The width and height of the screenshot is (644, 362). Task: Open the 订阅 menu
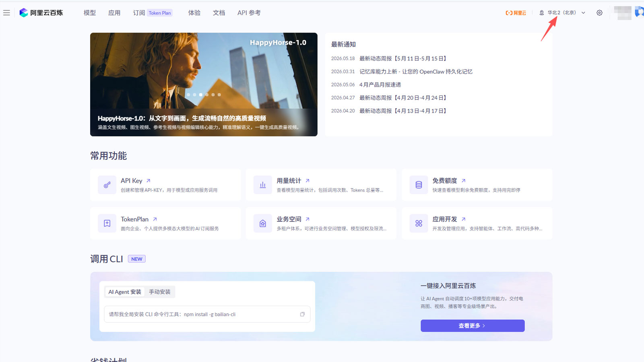tap(139, 13)
